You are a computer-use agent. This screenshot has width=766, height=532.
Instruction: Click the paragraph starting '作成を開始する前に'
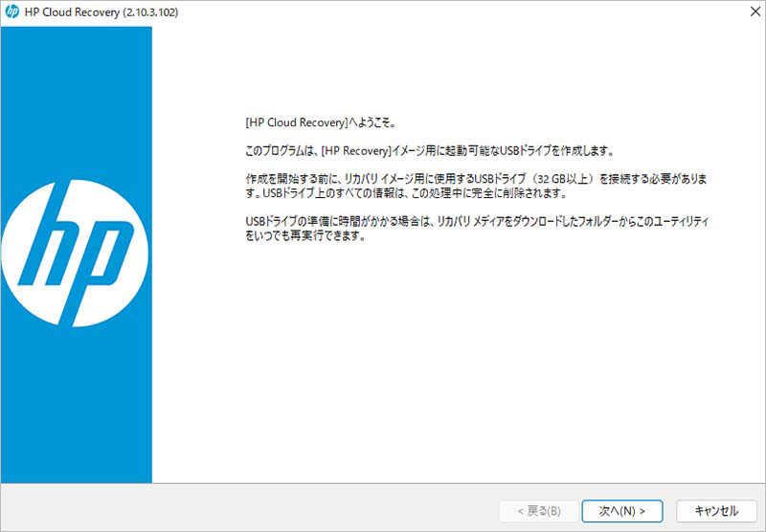pos(476,186)
